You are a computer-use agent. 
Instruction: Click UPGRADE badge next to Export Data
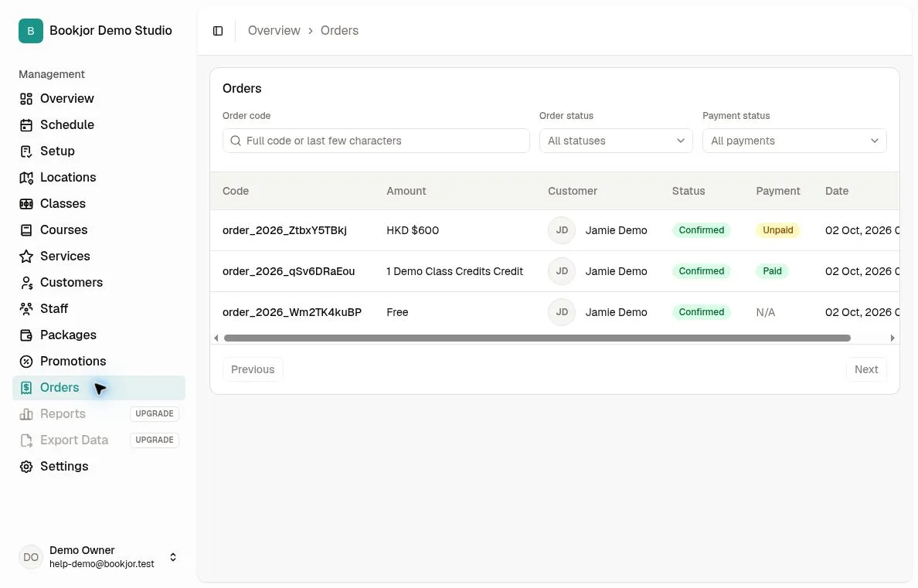click(154, 440)
